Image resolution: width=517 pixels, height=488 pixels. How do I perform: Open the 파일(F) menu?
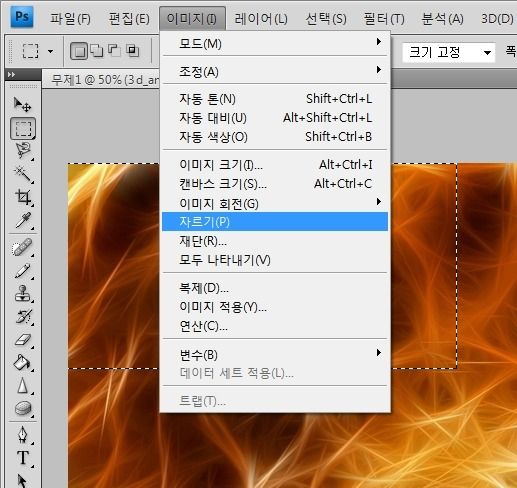click(x=70, y=19)
